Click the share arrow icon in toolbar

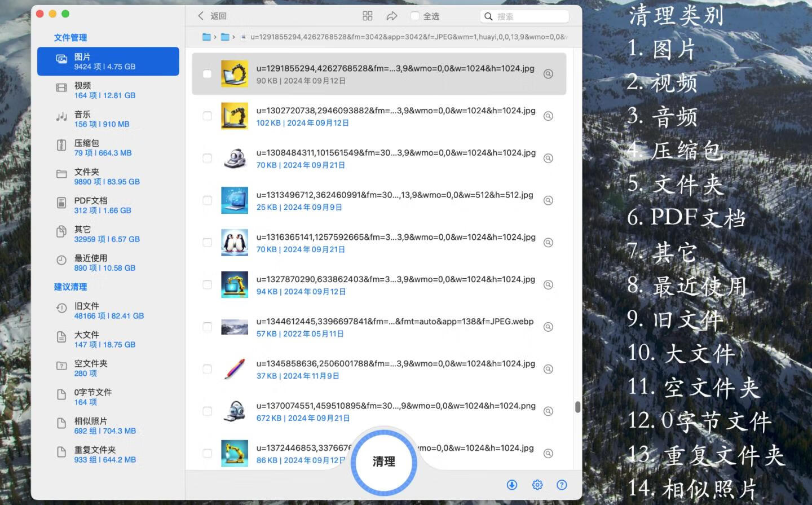pyautogui.click(x=392, y=16)
